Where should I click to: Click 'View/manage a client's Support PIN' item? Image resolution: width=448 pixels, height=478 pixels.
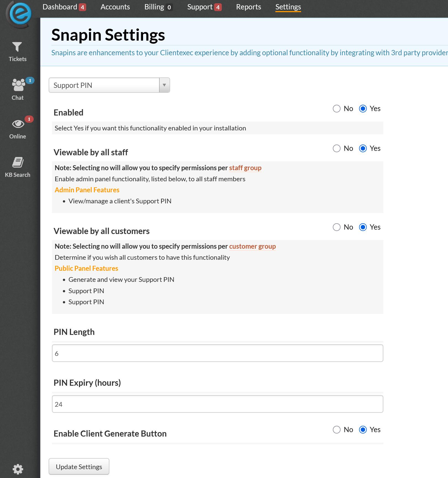120,201
